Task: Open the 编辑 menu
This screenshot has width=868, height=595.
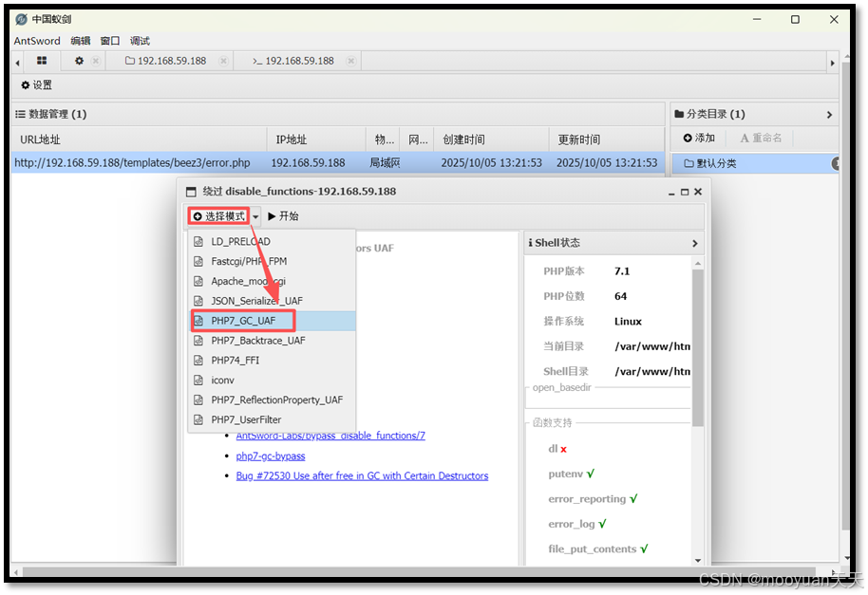Action: point(81,41)
